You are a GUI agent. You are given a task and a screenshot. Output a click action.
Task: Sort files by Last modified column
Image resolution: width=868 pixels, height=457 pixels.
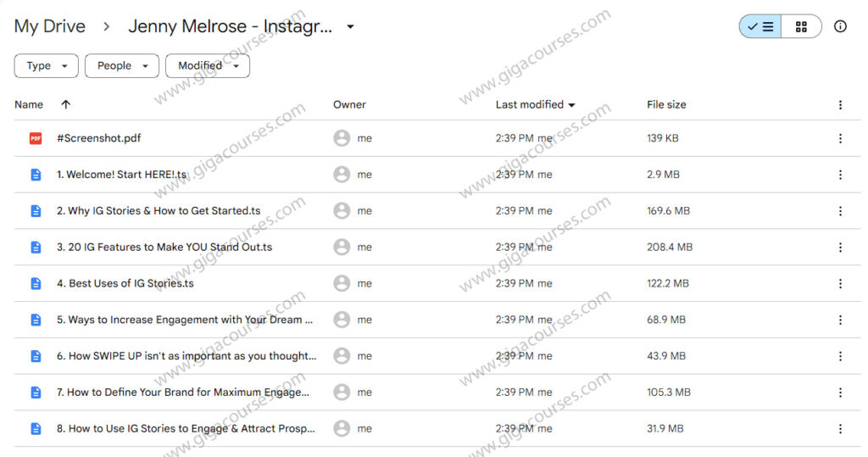point(530,104)
